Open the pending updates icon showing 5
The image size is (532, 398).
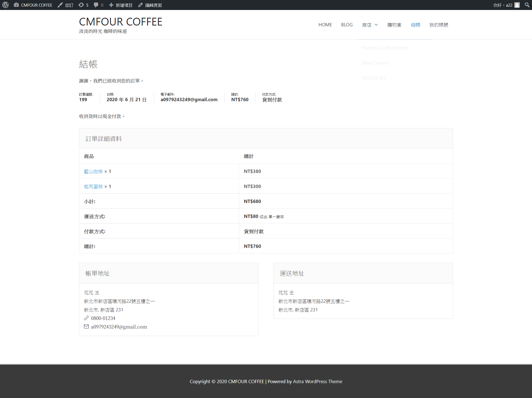81,5
